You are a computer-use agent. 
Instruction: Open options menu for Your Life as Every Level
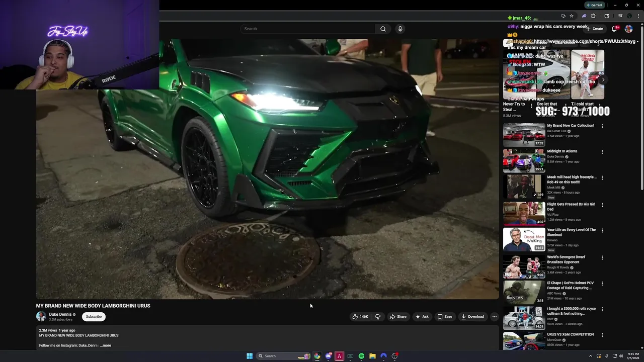pos(602,230)
